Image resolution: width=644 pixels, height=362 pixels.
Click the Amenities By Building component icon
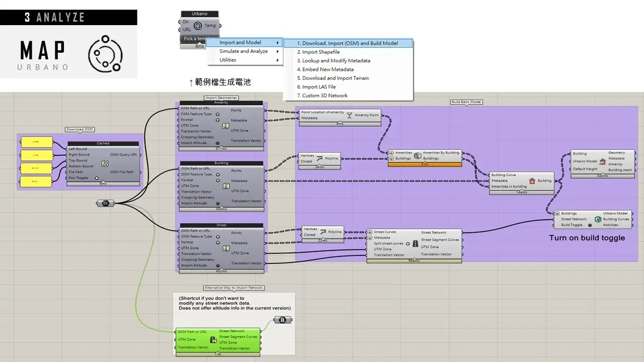pyautogui.click(x=417, y=155)
